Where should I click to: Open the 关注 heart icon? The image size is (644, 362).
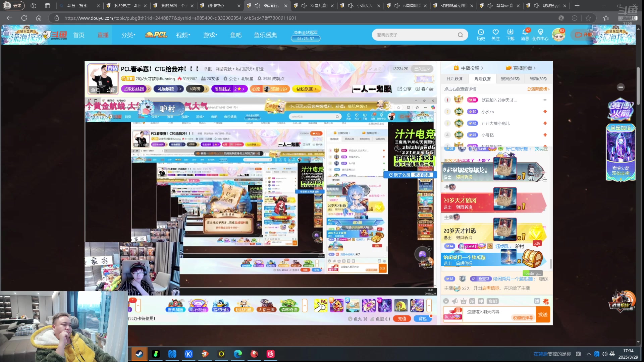[x=495, y=34]
